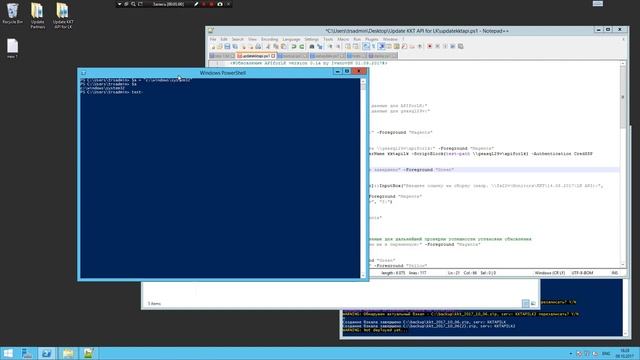Click the PowerShell taskbar icon
The width and height of the screenshot is (640, 360).
(47, 353)
